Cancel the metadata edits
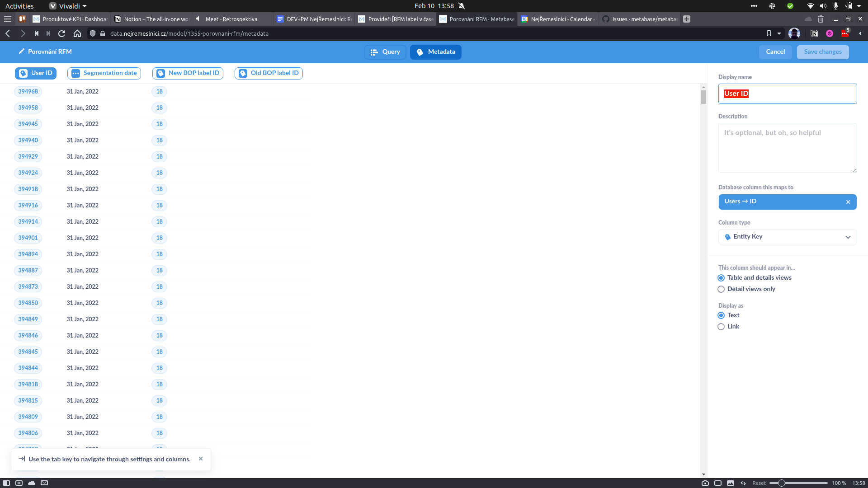Image resolution: width=868 pixels, height=488 pixels. [x=775, y=52]
